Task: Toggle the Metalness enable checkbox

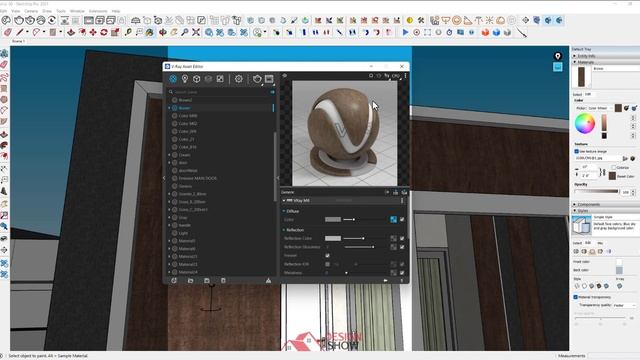Action: coord(402,273)
